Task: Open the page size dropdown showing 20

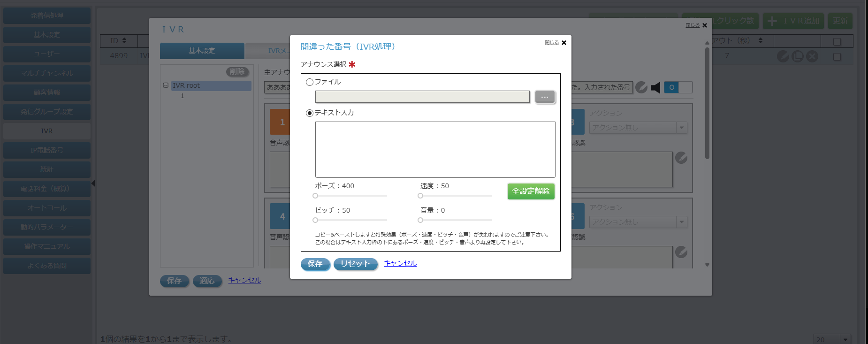Action: (832, 339)
